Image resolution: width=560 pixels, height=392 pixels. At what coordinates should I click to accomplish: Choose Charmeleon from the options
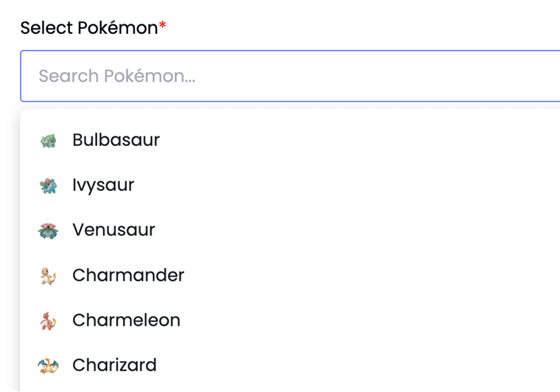click(126, 321)
